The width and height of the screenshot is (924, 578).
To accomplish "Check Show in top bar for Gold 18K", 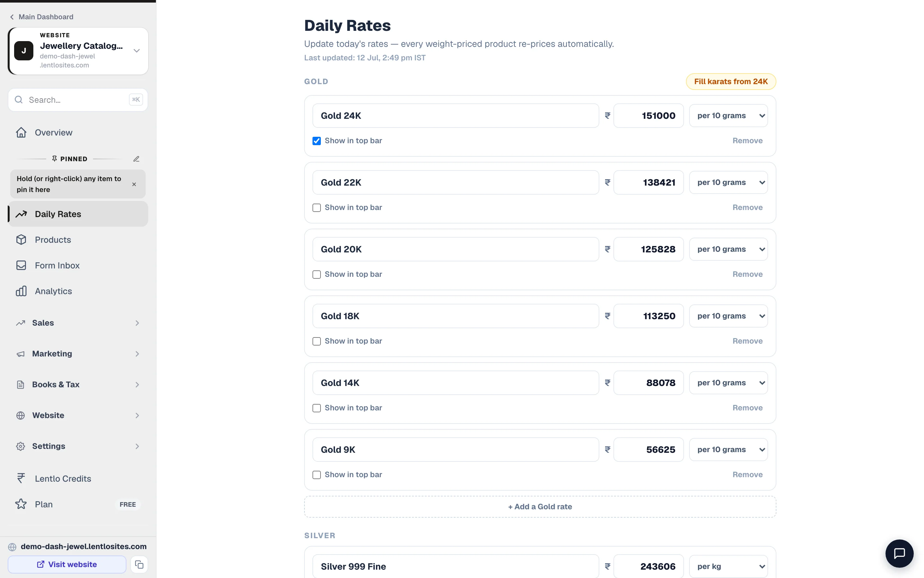I will tap(317, 341).
